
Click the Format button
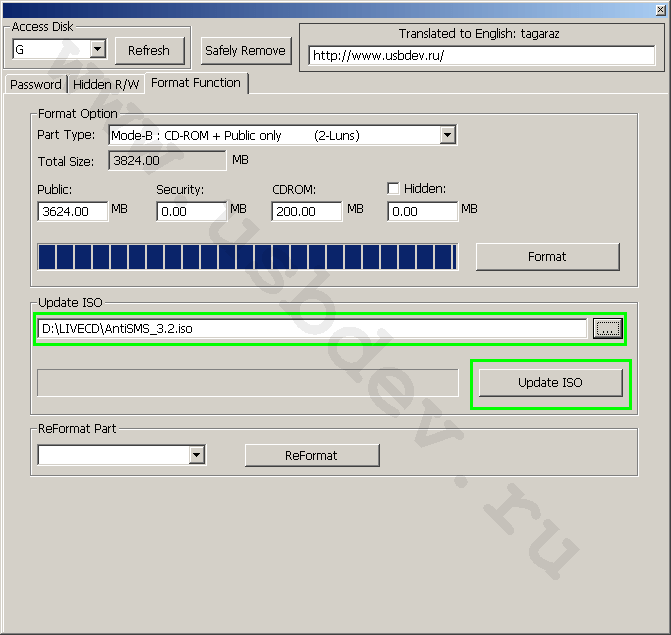point(548,257)
